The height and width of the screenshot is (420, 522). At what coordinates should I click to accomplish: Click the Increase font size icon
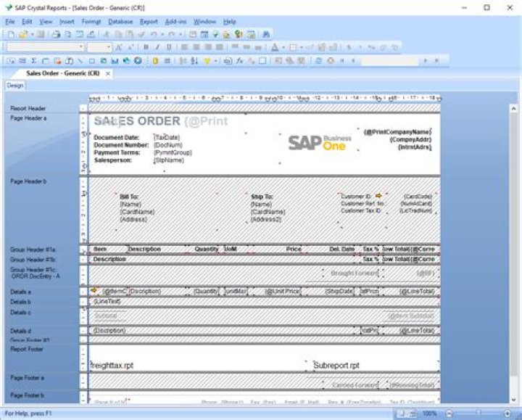[x=119, y=47]
